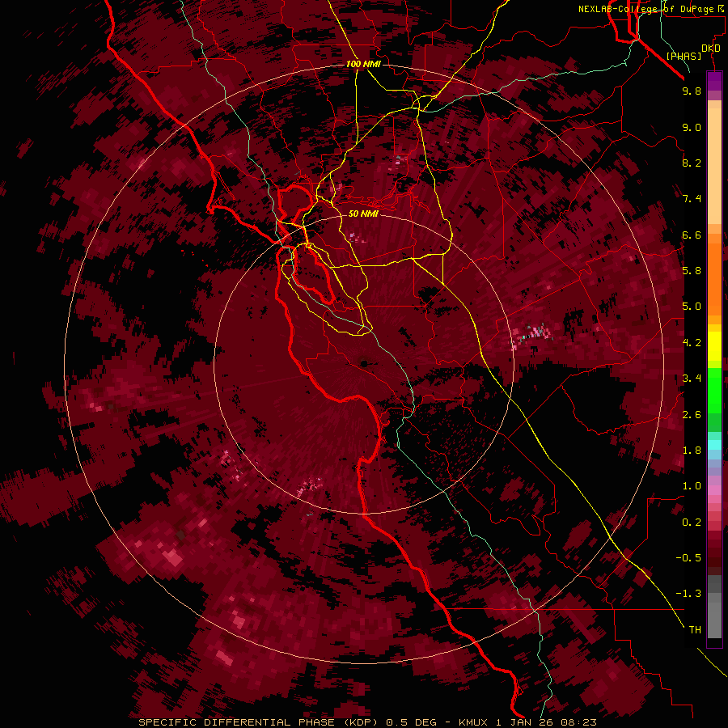Click the gray band at scale bottom

pyautogui.click(x=714, y=607)
